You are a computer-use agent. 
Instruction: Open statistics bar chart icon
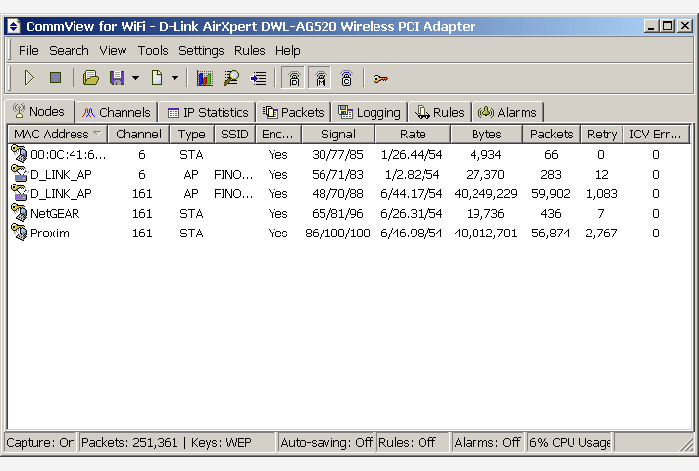point(205,78)
